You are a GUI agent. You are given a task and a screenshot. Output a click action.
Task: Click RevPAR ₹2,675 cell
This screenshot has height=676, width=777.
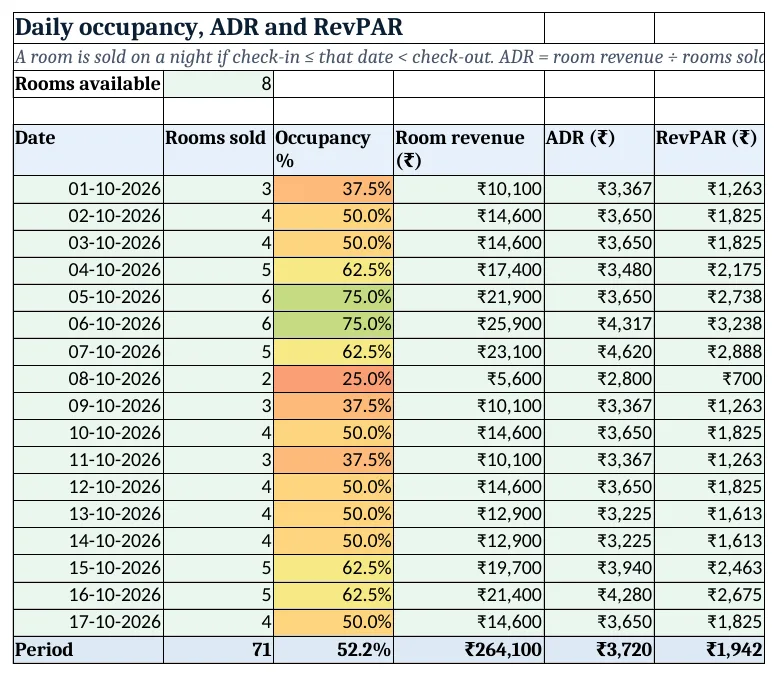point(709,595)
